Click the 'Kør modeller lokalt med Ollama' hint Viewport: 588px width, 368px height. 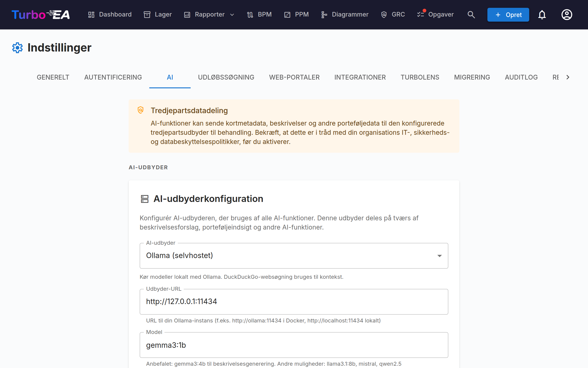[242, 277]
